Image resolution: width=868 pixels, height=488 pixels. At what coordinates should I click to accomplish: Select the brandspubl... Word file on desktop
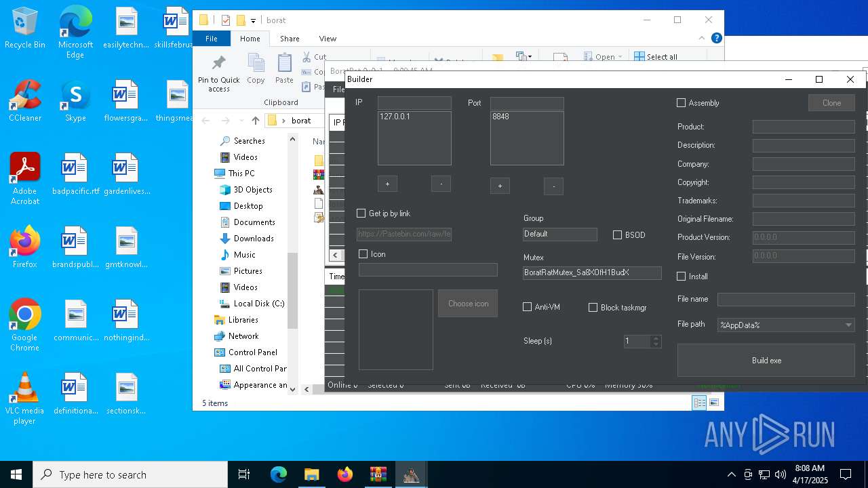pyautogui.click(x=75, y=248)
